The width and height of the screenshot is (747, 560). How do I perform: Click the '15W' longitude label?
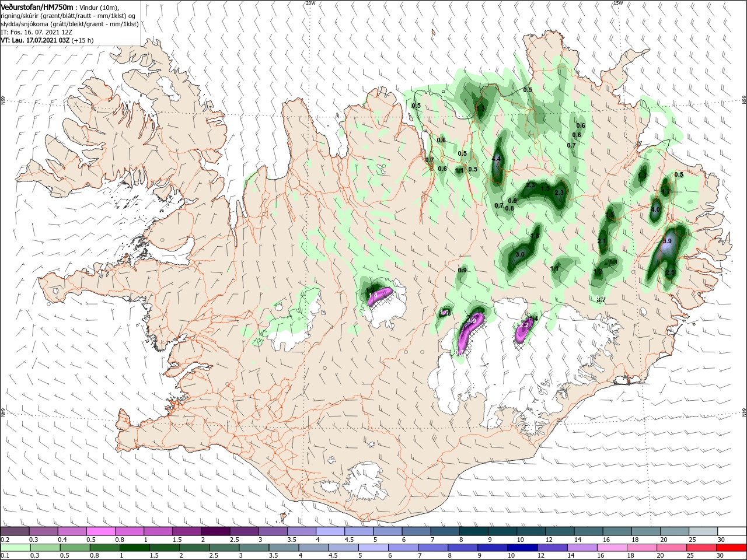tap(617, 3)
